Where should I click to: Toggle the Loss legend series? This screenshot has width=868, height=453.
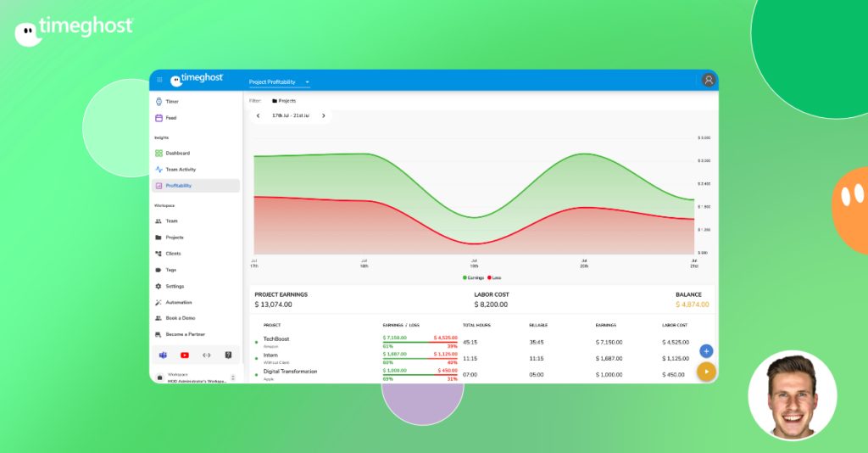tap(494, 277)
